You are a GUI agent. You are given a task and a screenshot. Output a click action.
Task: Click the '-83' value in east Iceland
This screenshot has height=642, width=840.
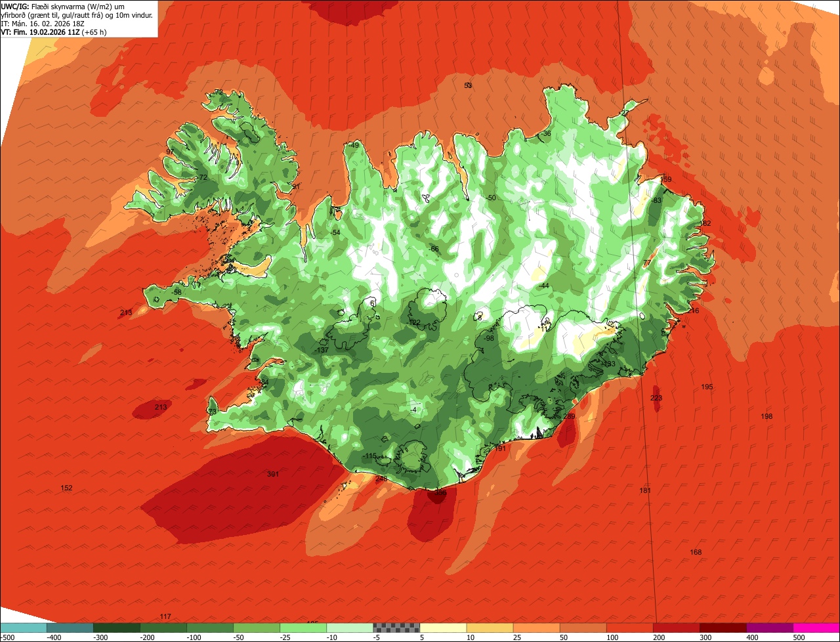[656, 200]
